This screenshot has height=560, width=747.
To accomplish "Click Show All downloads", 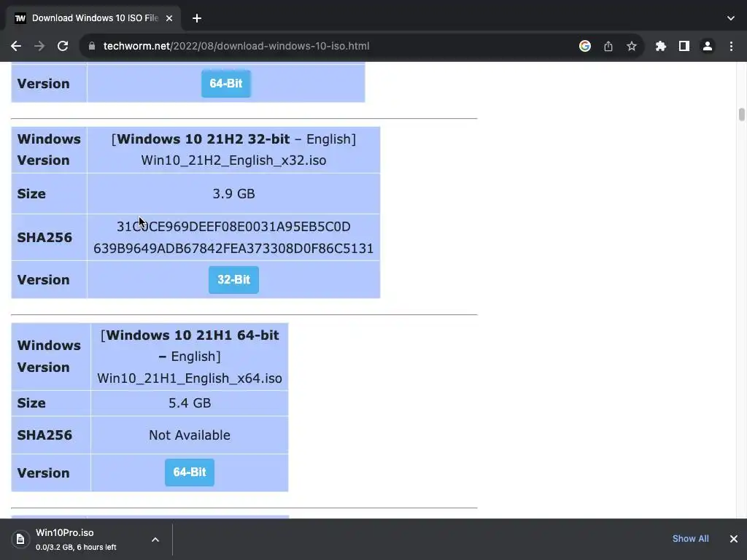I will click(690, 539).
